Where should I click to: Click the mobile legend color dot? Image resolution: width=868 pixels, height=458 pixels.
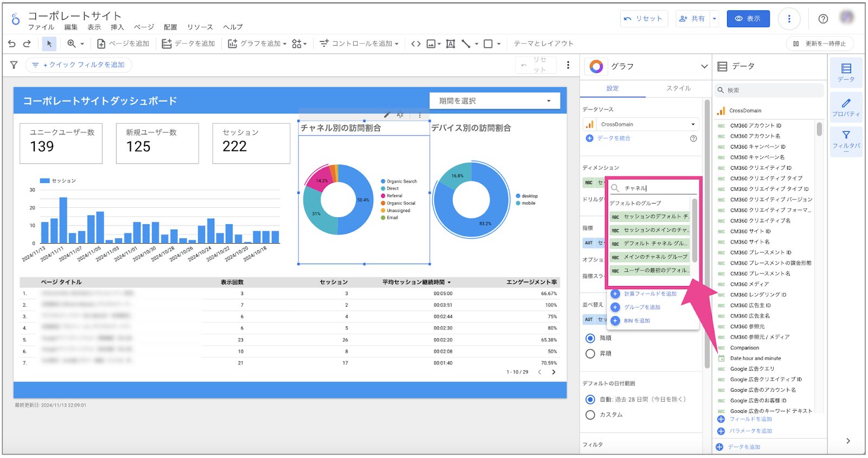(518, 203)
